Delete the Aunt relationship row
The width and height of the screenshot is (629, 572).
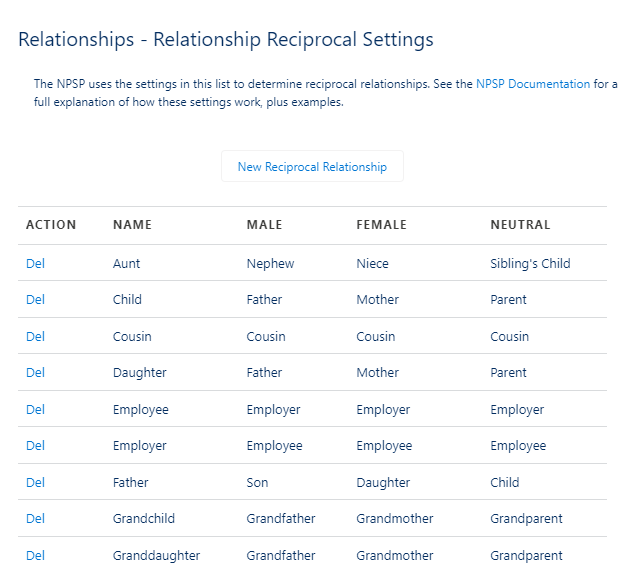tap(35, 263)
